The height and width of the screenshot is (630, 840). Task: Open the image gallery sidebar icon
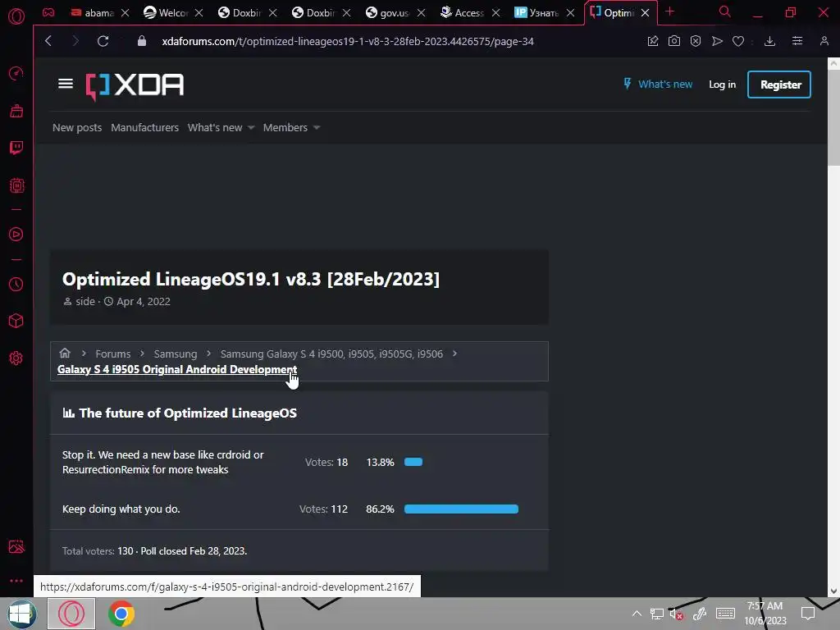click(16, 546)
